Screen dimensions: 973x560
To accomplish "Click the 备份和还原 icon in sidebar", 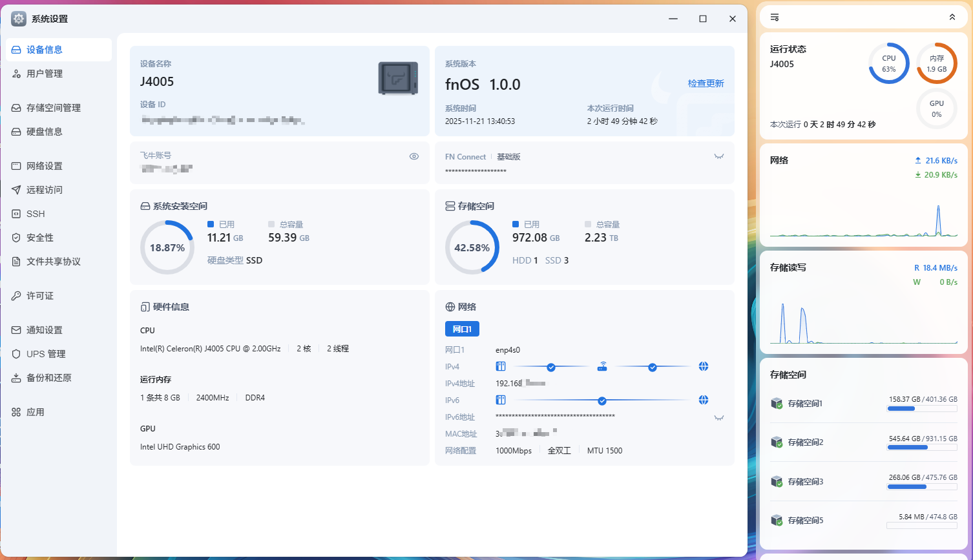I will (x=16, y=378).
